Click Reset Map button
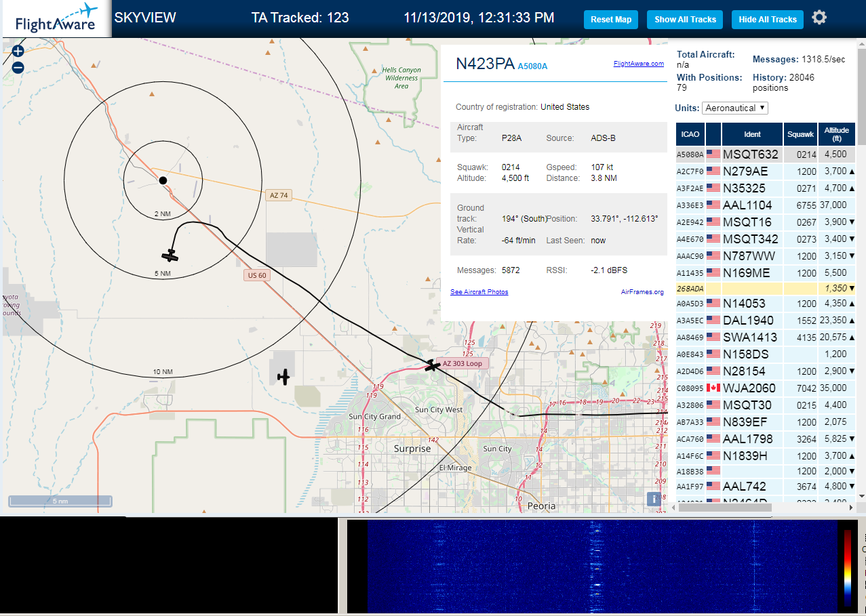Viewport: 866px width, 616px height. point(611,20)
